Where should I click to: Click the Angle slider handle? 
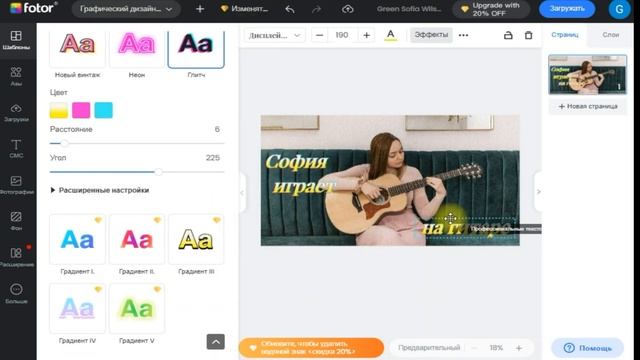click(158, 172)
